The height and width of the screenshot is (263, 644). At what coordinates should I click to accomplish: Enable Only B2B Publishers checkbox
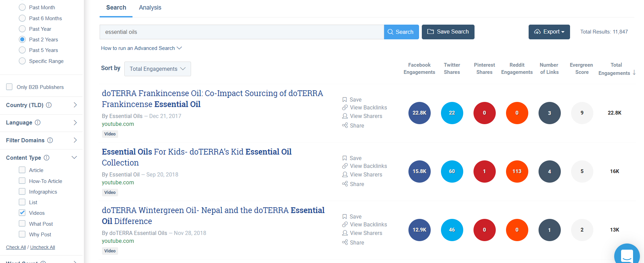[9, 87]
